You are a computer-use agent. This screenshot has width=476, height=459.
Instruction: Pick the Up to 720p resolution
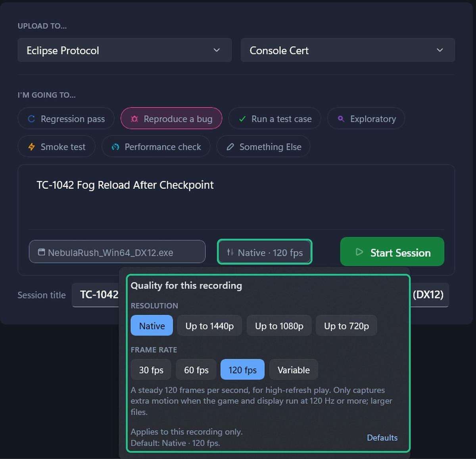point(346,326)
